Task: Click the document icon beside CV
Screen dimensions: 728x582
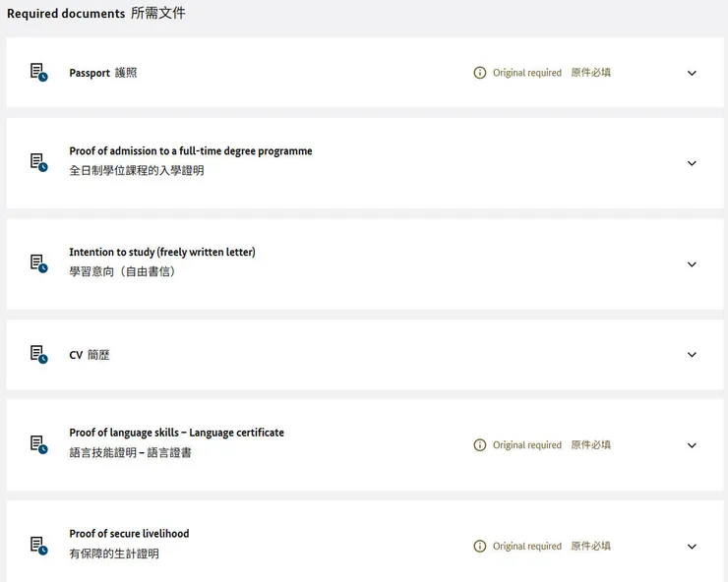Action: click(38, 354)
